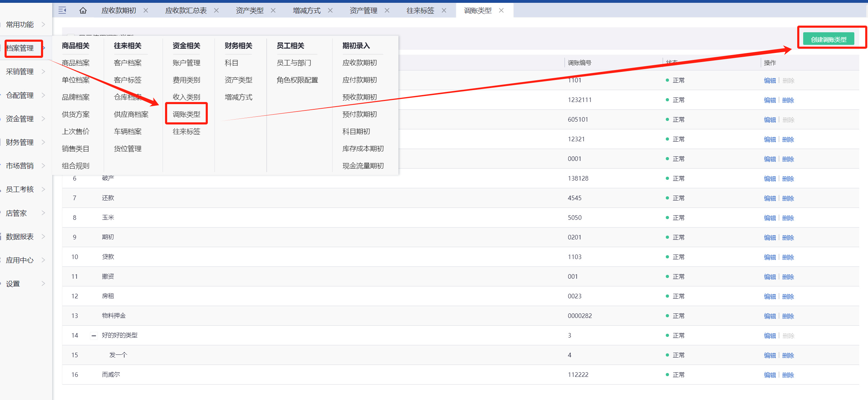Open the 设置 sidebar submenu arrow
868x400 pixels.
tap(43, 284)
